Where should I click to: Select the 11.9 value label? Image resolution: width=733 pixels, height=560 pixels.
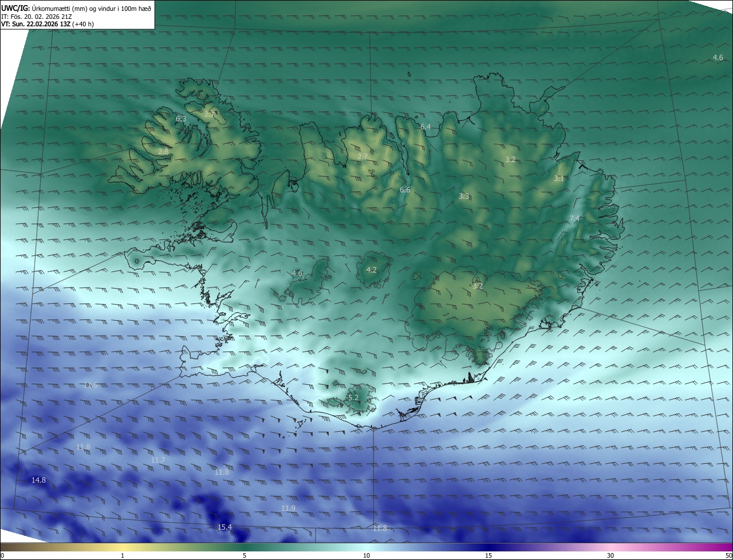288,508
